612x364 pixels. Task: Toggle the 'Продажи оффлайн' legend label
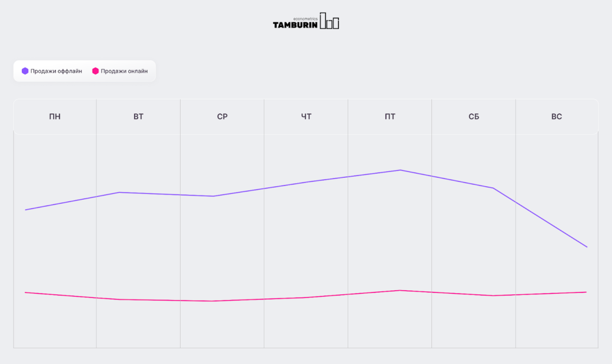(x=56, y=71)
